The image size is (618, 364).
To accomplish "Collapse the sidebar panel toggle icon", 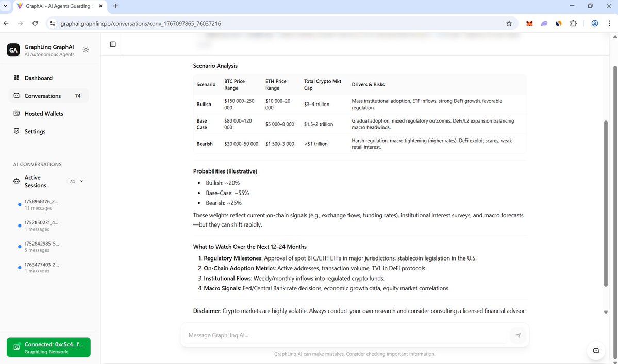I will click(x=113, y=44).
